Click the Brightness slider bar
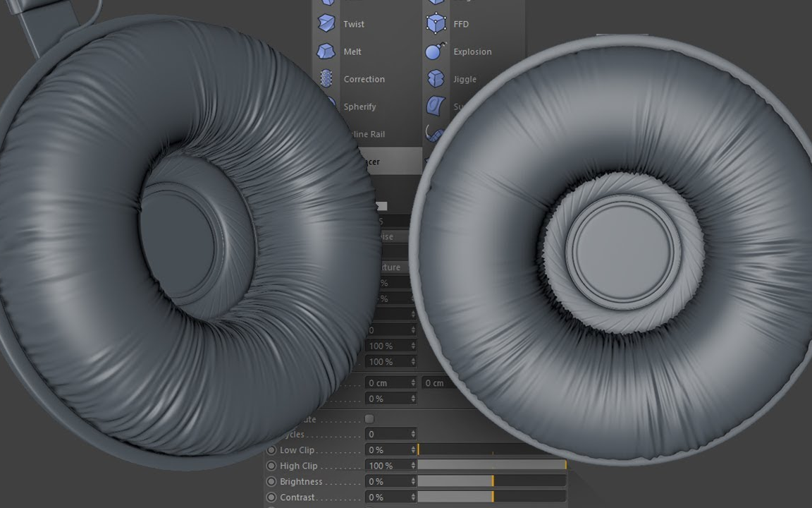The width and height of the screenshot is (812, 508). tap(491, 482)
